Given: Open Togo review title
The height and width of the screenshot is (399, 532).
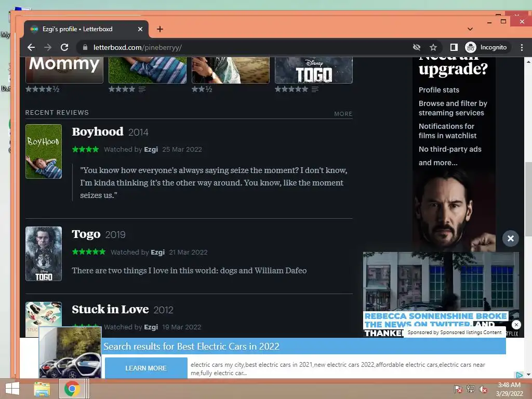Looking at the screenshot, I should (x=86, y=234).
